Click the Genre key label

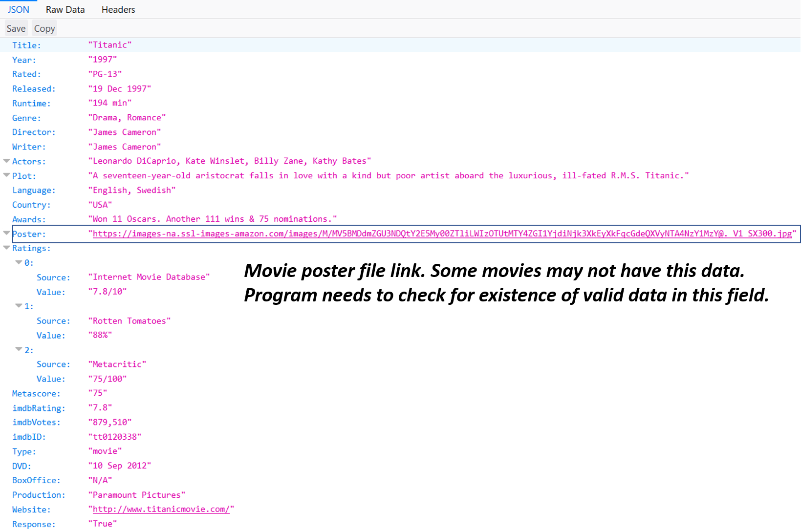(26, 118)
